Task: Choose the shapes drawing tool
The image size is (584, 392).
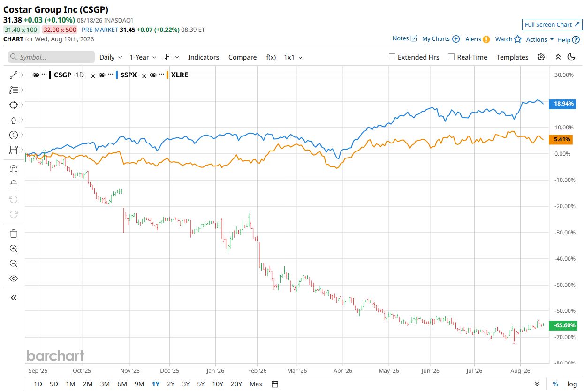Action: tap(13, 105)
